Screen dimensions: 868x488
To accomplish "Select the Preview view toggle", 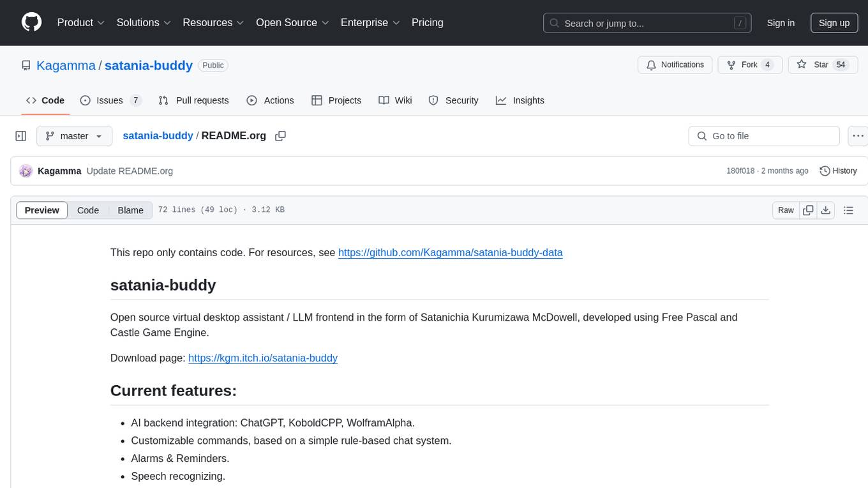I will click(42, 210).
